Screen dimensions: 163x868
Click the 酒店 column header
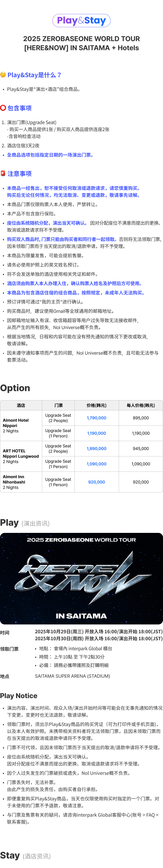click(x=21, y=405)
